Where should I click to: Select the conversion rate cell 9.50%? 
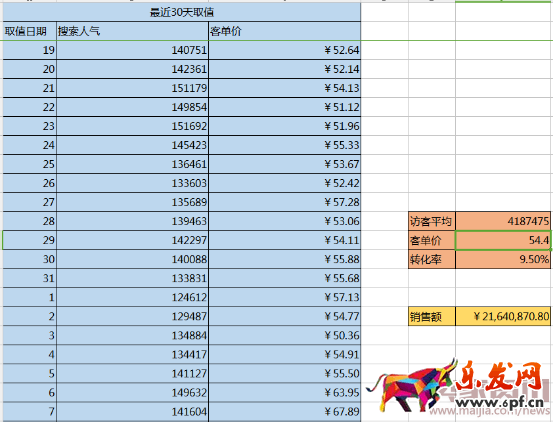click(503, 260)
